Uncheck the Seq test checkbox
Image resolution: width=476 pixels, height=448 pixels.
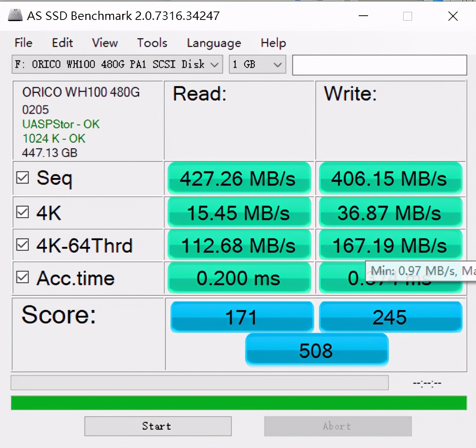(23, 178)
